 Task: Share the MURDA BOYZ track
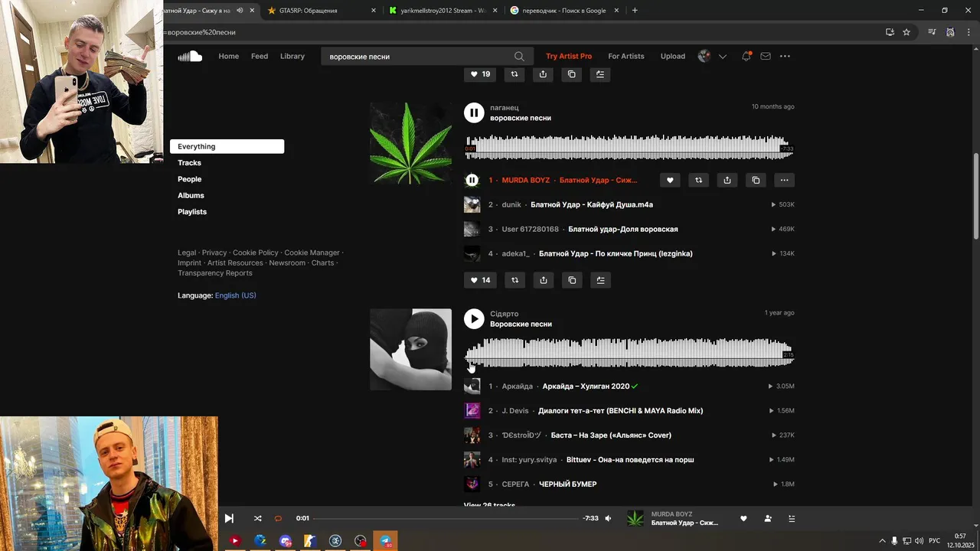click(727, 180)
